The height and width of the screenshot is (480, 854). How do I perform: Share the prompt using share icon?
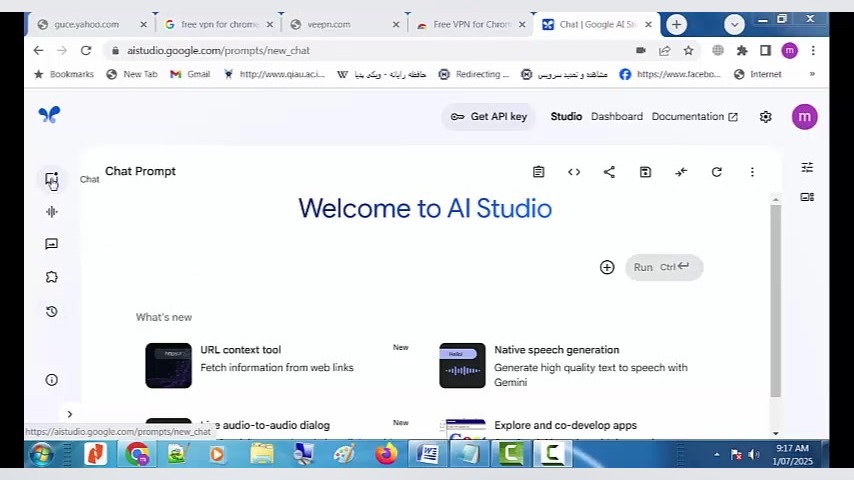coord(609,172)
